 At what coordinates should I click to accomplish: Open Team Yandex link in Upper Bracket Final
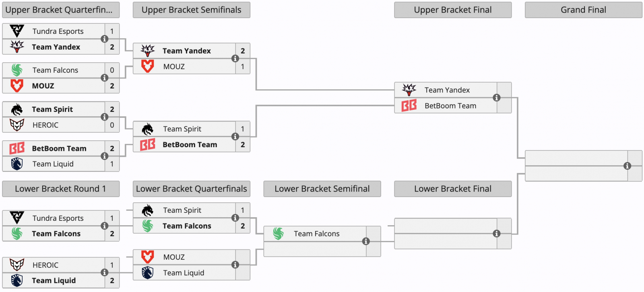click(447, 90)
